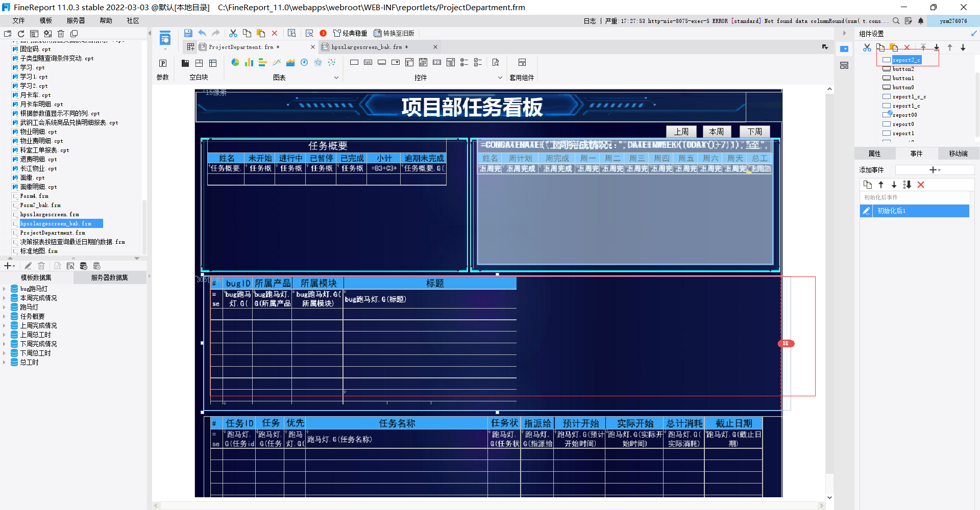Screen dimensions: 980x510
Task: Open notification bell icon
Action: click(x=921, y=21)
